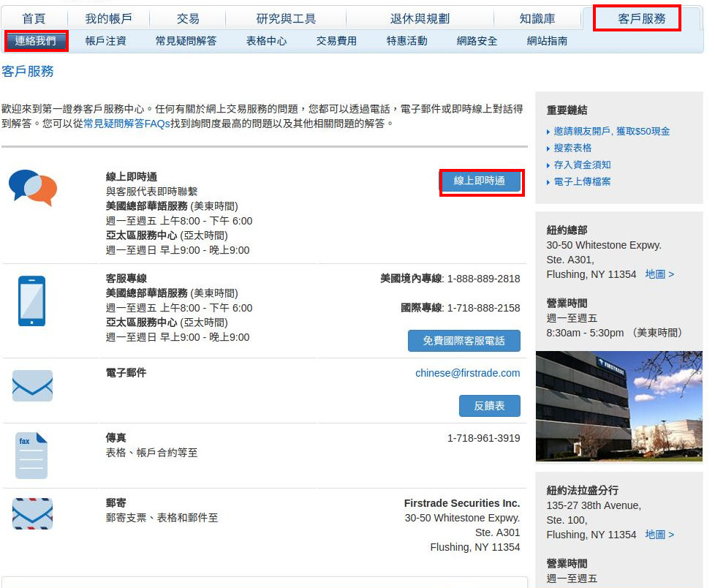Open the 網站指南 submenu item
The image size is (715, 588).
click(x=547, y=41)
